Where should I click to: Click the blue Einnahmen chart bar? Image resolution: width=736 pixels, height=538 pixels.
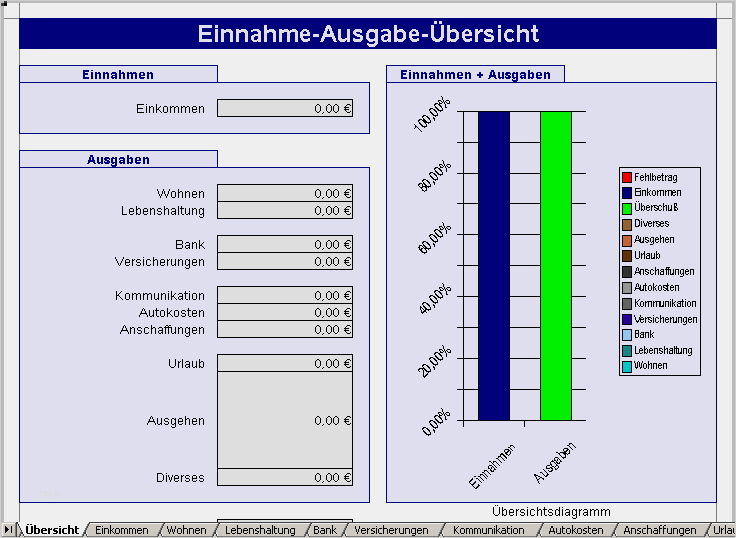(494, 266)
